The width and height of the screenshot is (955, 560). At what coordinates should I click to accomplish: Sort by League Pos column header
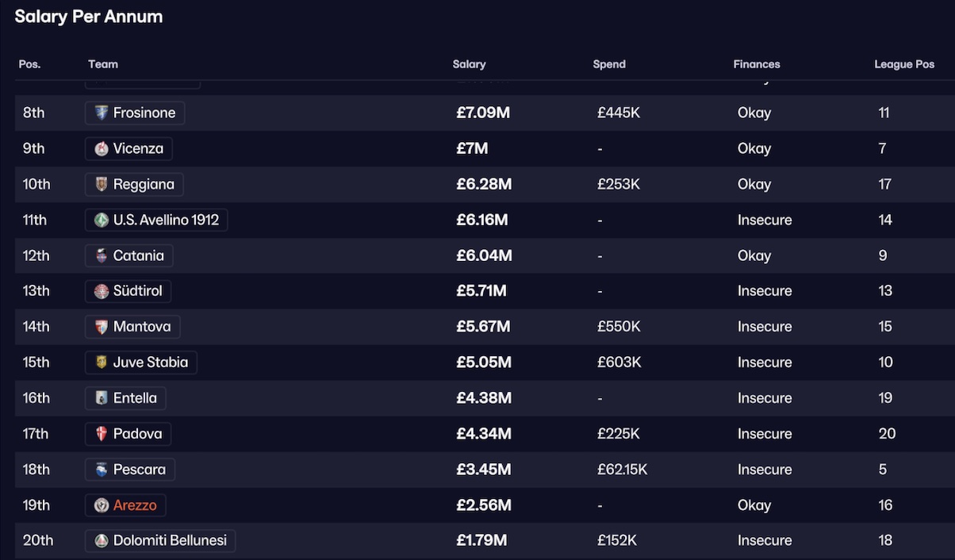pos(904,64)
